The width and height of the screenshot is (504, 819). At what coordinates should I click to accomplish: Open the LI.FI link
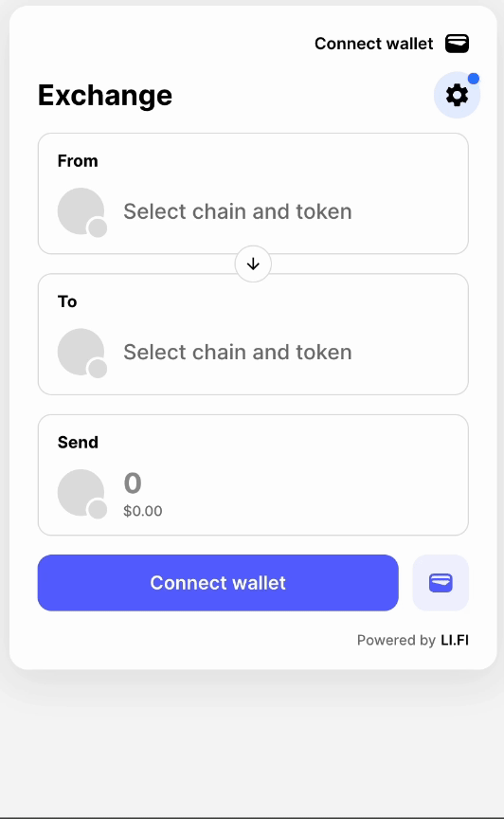coord(455,640)
